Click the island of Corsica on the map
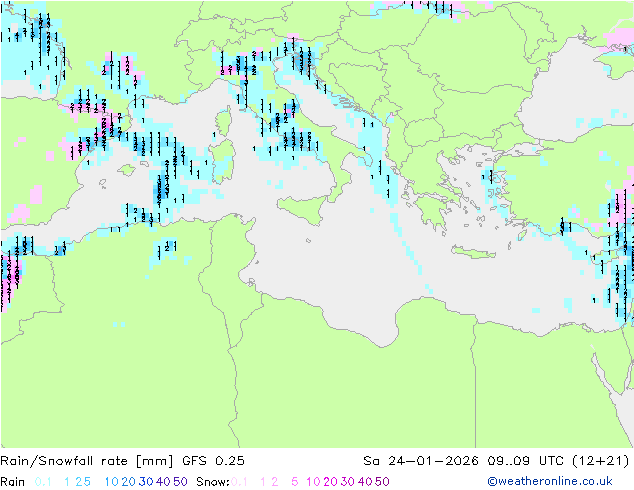The height and width of the screenshot is (490, 634). 224,123
